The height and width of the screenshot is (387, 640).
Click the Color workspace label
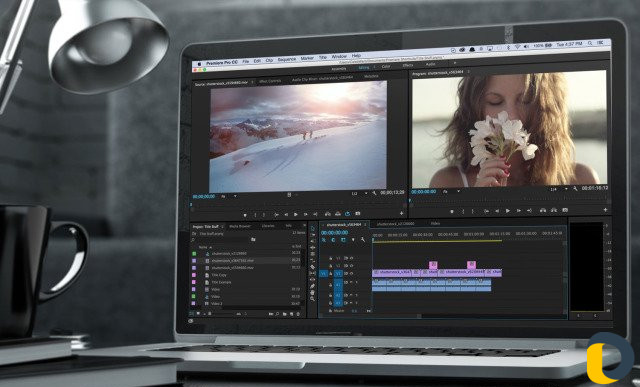tap(386, 66)
